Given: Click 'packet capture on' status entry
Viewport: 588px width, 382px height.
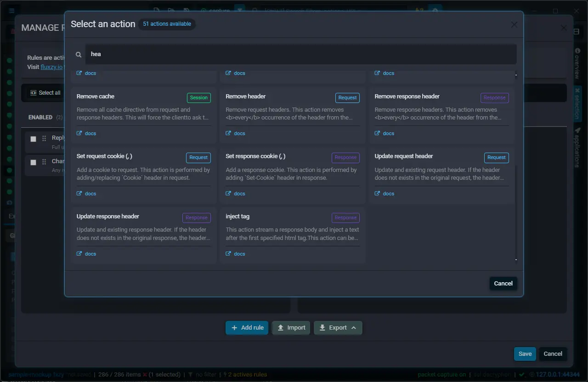Looking at the screenshot, I should coord(442,375).
